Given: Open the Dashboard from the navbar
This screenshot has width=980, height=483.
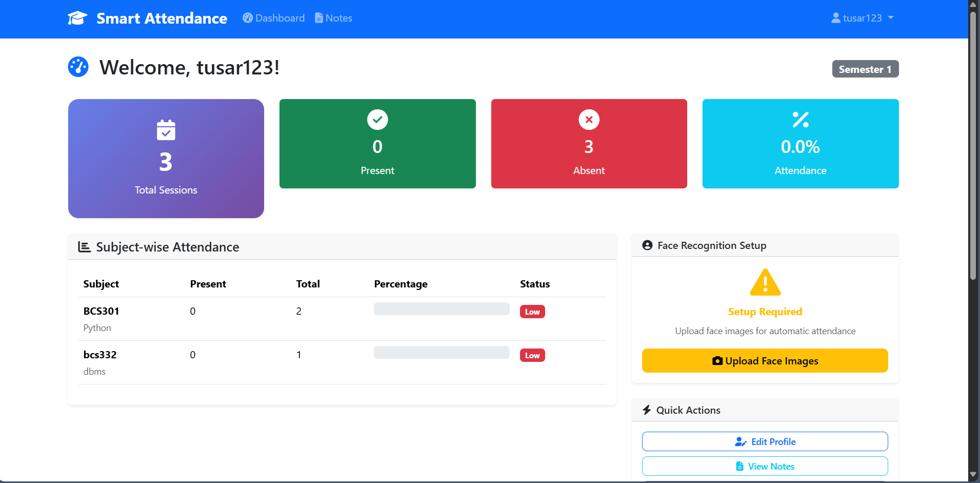Looking at the screenshot, I should (273, 17).
